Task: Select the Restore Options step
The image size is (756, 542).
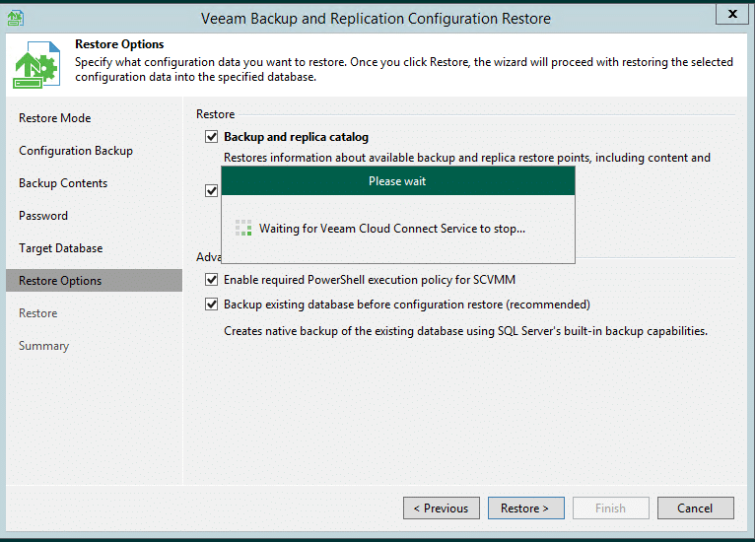Action: coord(60,281)
